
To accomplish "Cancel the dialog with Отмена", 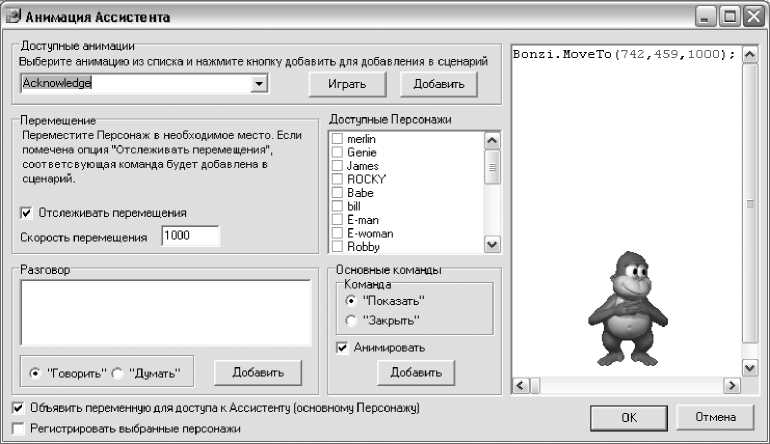I will click(x=715, y=417).
